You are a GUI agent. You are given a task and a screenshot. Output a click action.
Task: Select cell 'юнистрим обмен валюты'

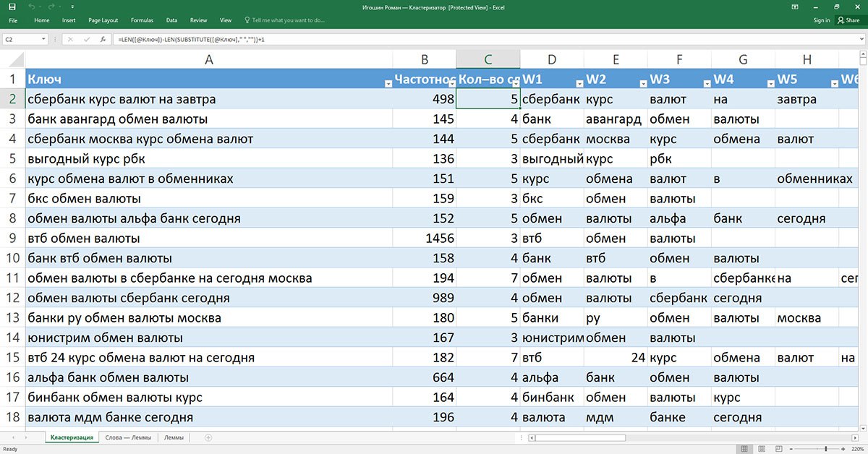click(209, 338)
